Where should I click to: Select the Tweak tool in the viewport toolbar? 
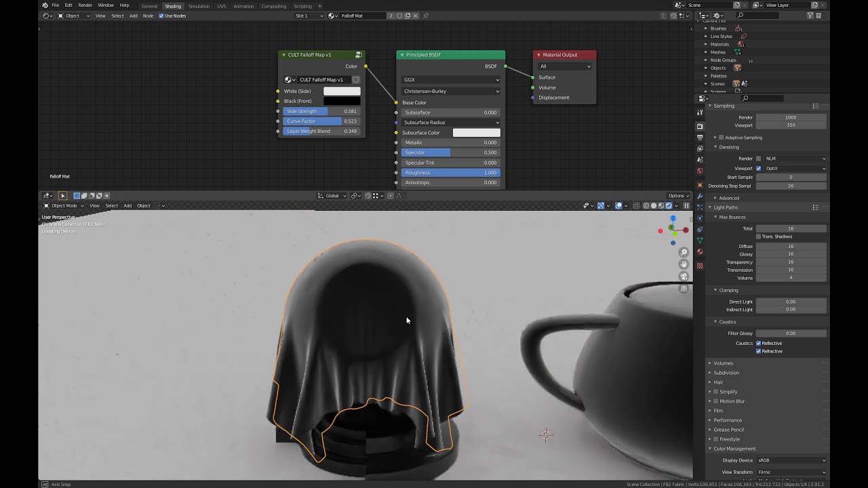(x=63, y=196)
